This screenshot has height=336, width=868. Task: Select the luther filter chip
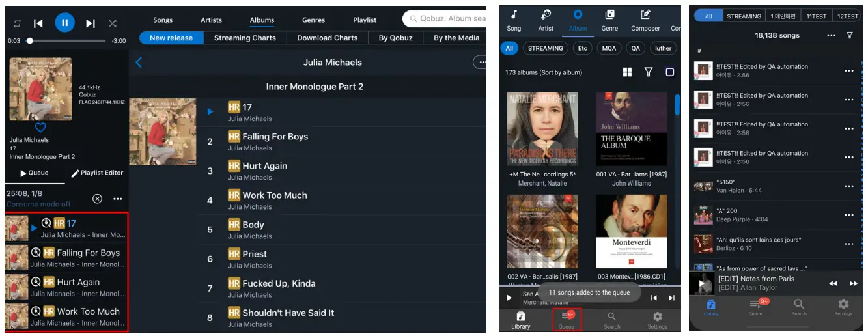point(663,48)
